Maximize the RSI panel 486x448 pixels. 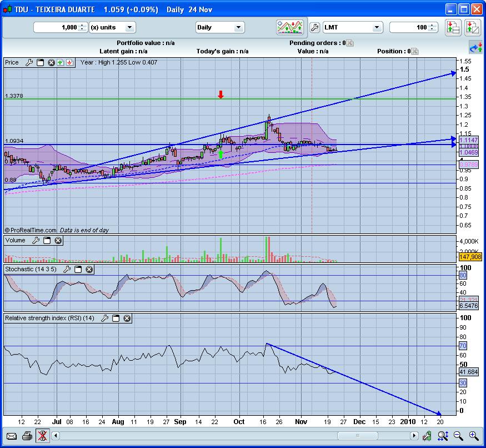tap(116, 318)
